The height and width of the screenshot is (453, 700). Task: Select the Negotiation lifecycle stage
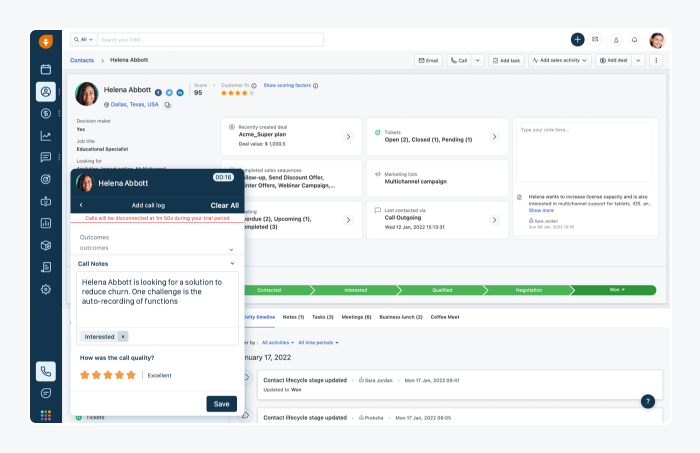[x=529, y=290]
